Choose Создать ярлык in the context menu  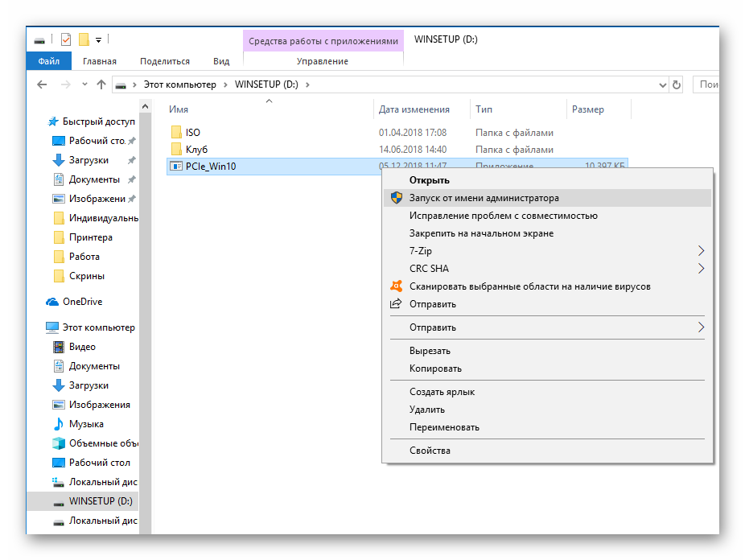tap(547, 392)
